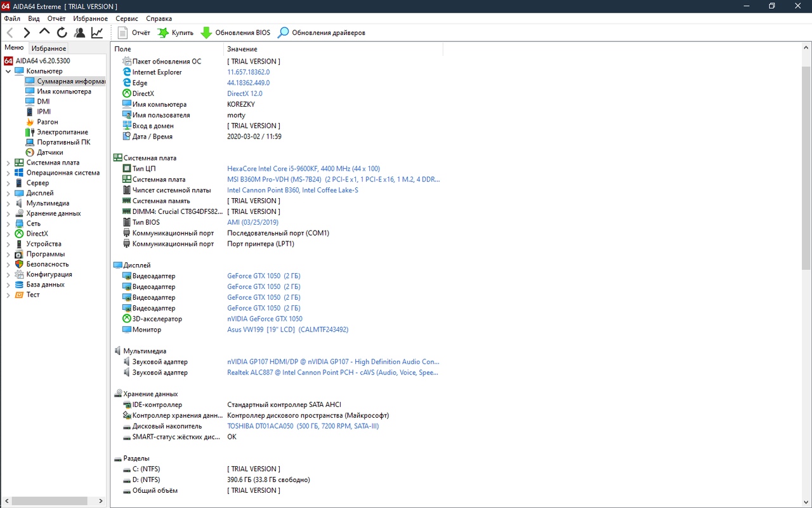Select Портативный ПК in the tree
812x508 pixels.
63,142
